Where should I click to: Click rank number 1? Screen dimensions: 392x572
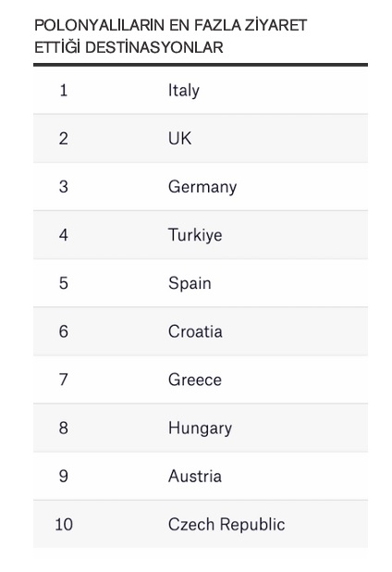coord(64,91)
